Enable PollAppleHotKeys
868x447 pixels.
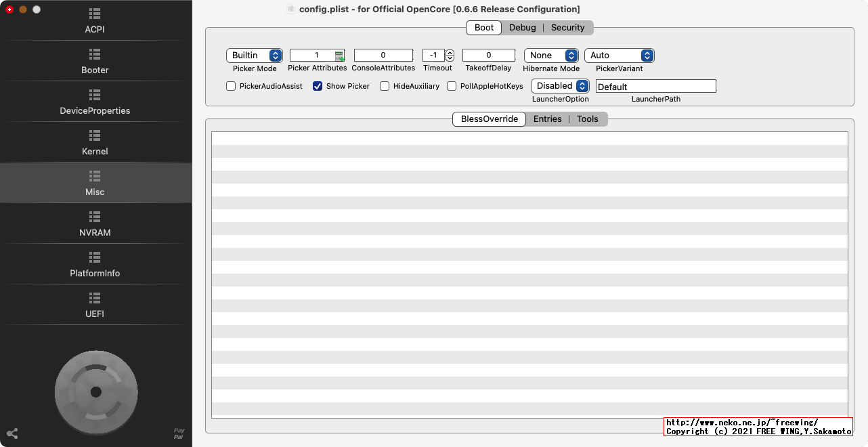click(x=452, y=86)
